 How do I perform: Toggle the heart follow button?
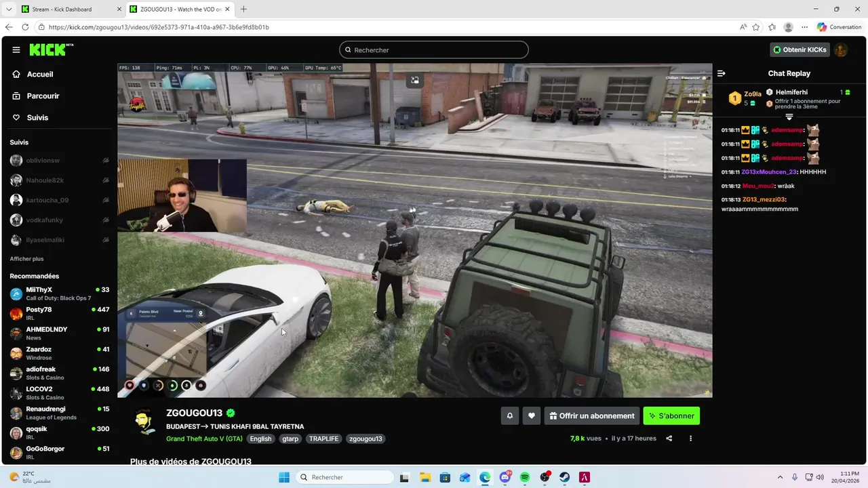532,415
